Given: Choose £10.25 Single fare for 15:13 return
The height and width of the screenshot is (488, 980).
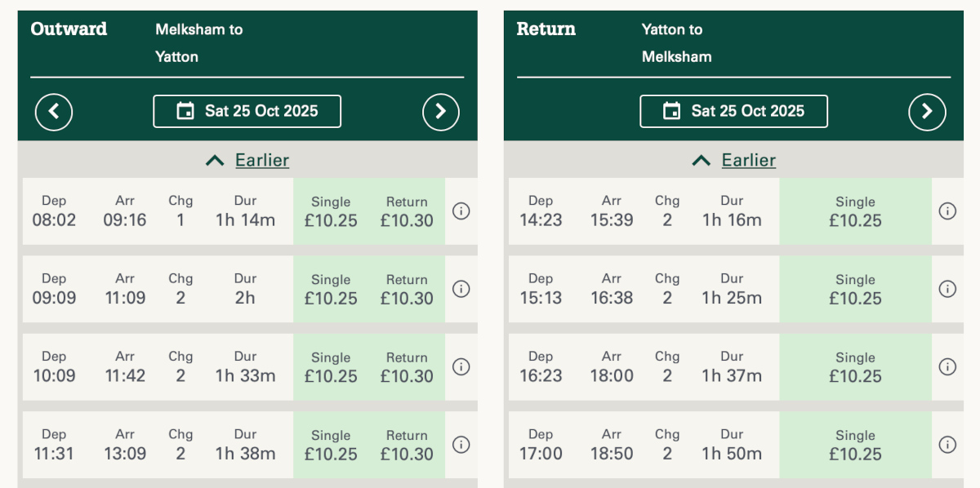Looking at the screenshot, I should click(x=855, y=290).
